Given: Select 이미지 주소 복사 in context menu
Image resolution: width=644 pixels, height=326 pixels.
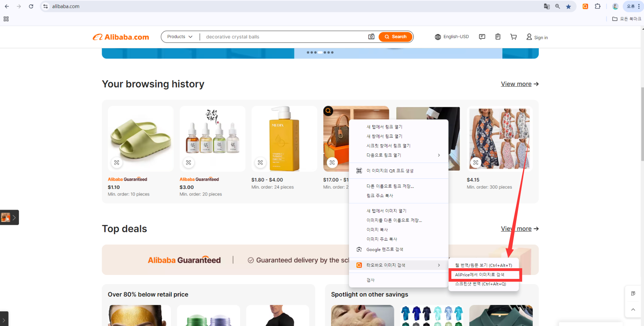Looking at the screenshot, I should pyautogui.click(x=399, y=239).
